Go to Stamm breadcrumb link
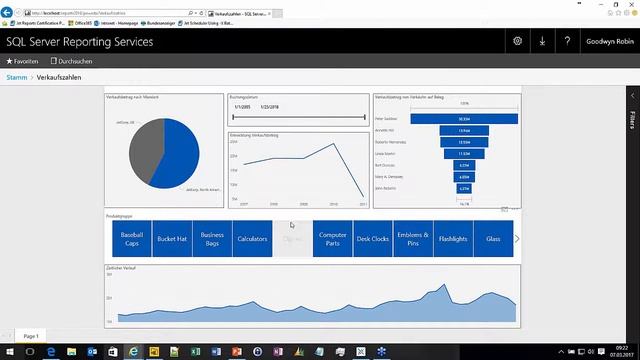 coord(17,77)
